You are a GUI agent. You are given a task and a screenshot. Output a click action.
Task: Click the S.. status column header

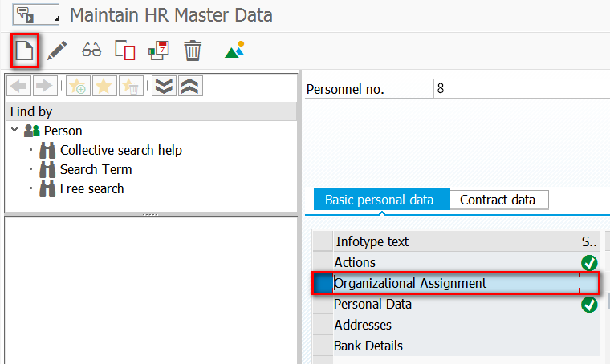[589, 241]
